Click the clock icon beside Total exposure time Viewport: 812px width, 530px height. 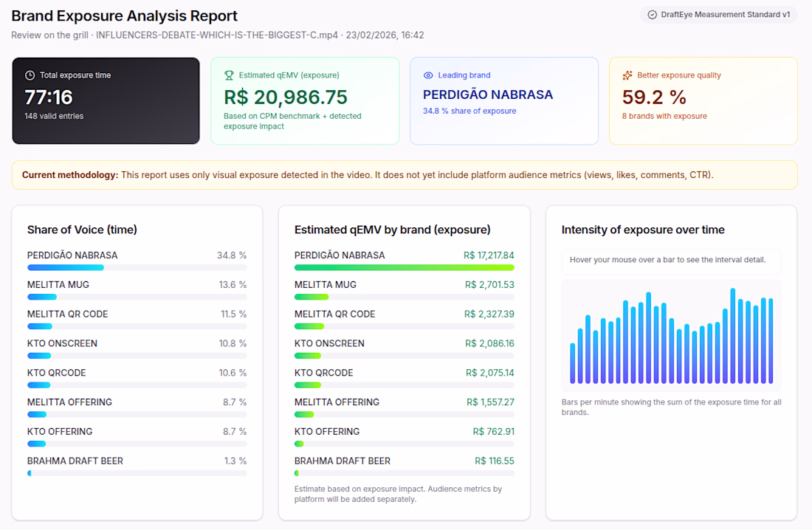[x=30, y=75]
